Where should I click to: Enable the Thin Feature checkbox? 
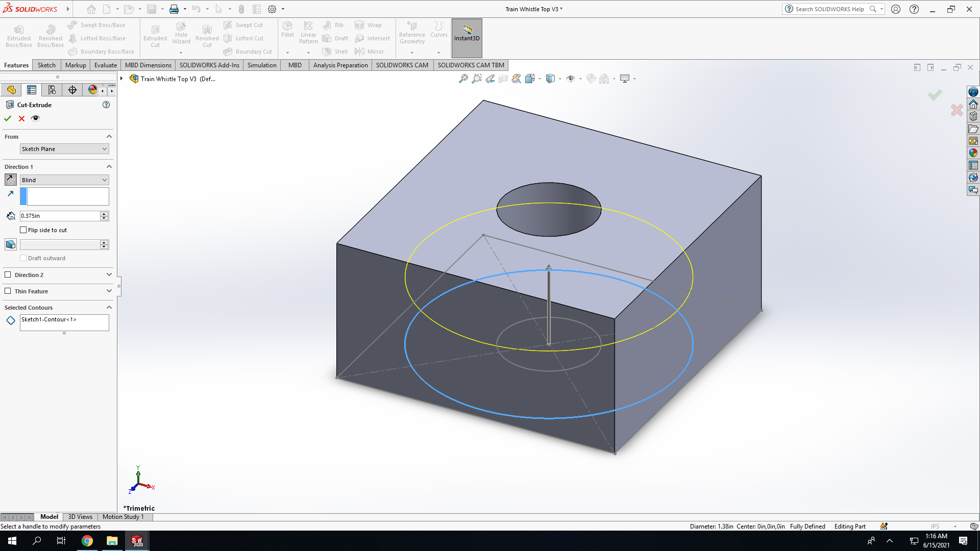pos(8,291)
